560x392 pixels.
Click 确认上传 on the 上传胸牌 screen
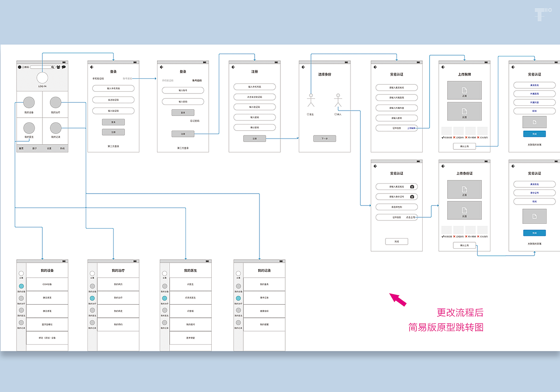click(464, 146)
